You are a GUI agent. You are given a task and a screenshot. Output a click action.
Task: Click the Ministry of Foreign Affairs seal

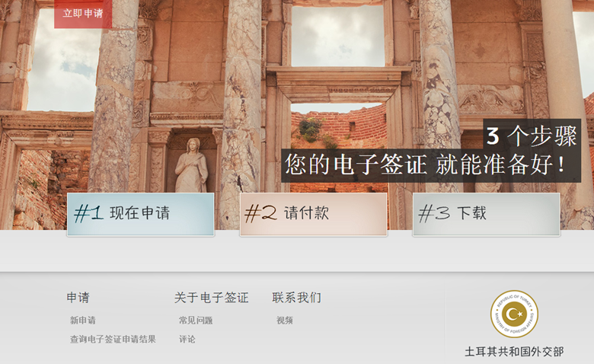click(514, 314)
